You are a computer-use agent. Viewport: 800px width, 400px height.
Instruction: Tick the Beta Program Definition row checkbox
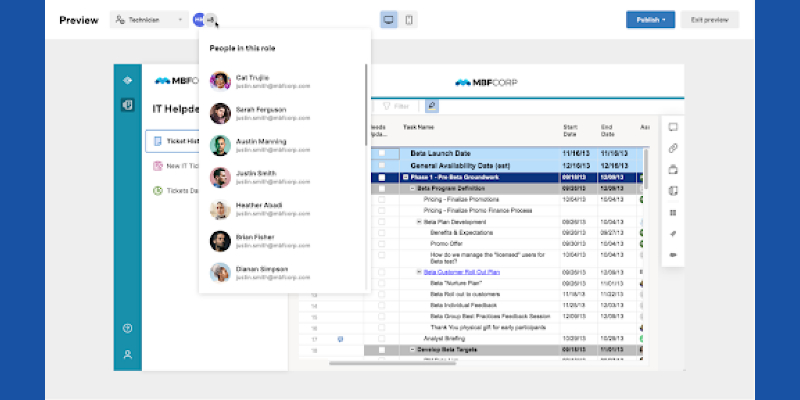(x=381, y=188)
